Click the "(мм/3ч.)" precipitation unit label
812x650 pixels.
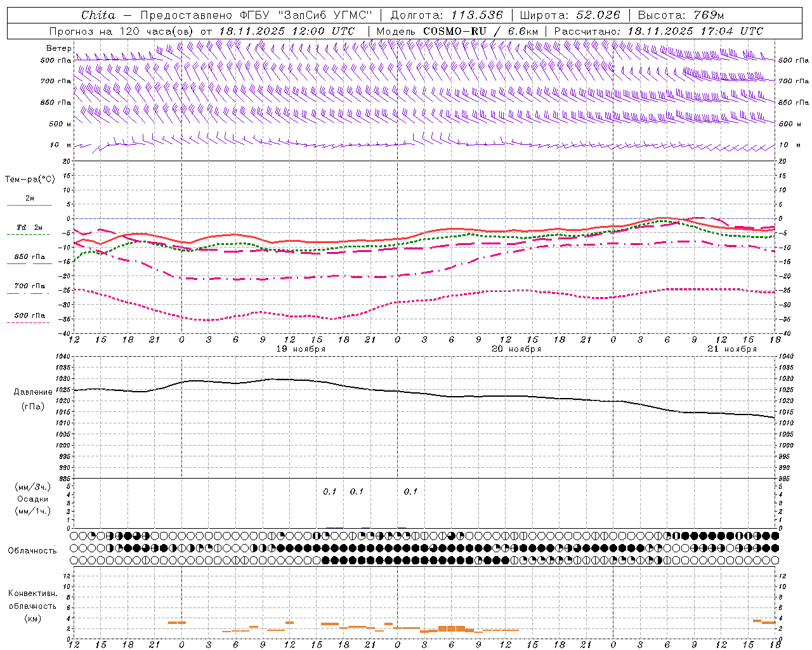tap(33, 487)
